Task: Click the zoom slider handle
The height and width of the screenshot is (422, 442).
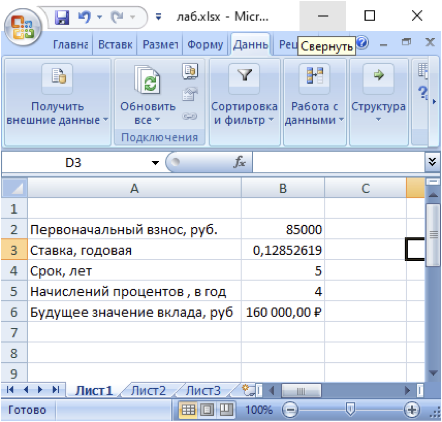Action: coord(350,409)
